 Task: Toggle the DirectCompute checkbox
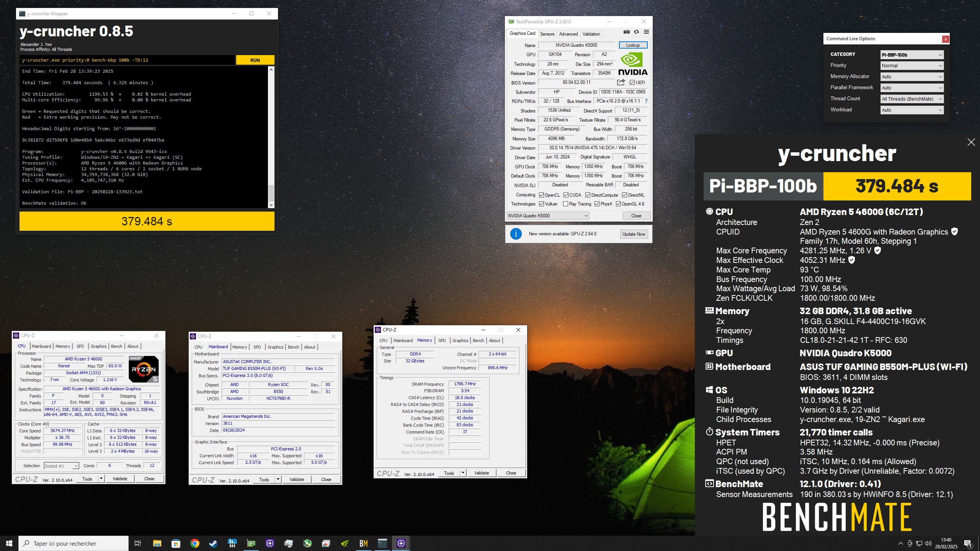click(x=588, y=195)
